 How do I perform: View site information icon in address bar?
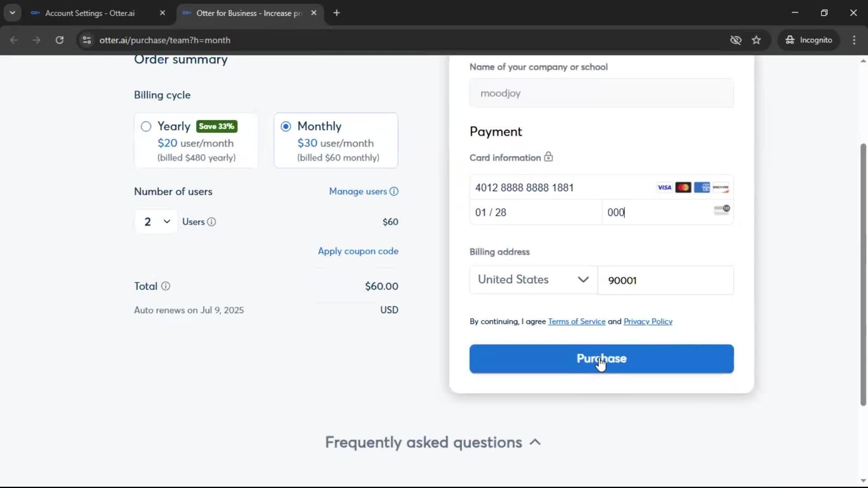(x=87, y=40)
